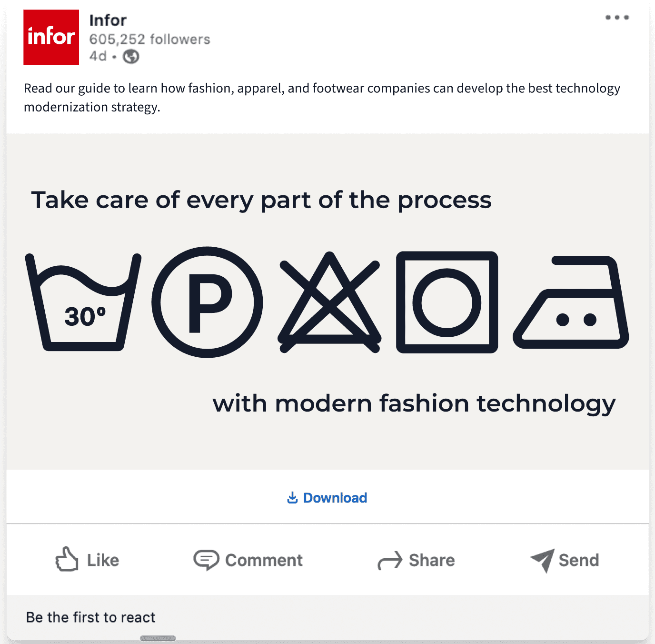Share the post

coord(416,560)
